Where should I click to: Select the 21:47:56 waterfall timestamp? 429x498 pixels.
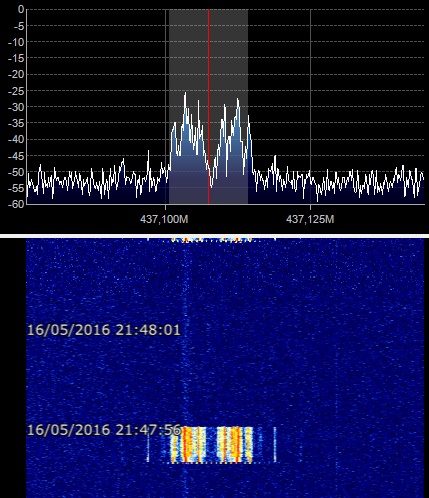[104, 430]
